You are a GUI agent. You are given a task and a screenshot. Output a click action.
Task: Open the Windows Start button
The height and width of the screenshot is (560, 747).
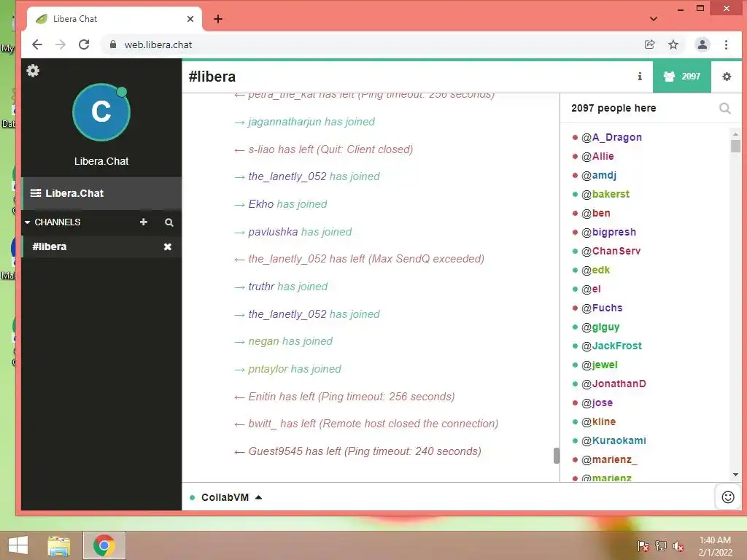click(x=18, y=545)
